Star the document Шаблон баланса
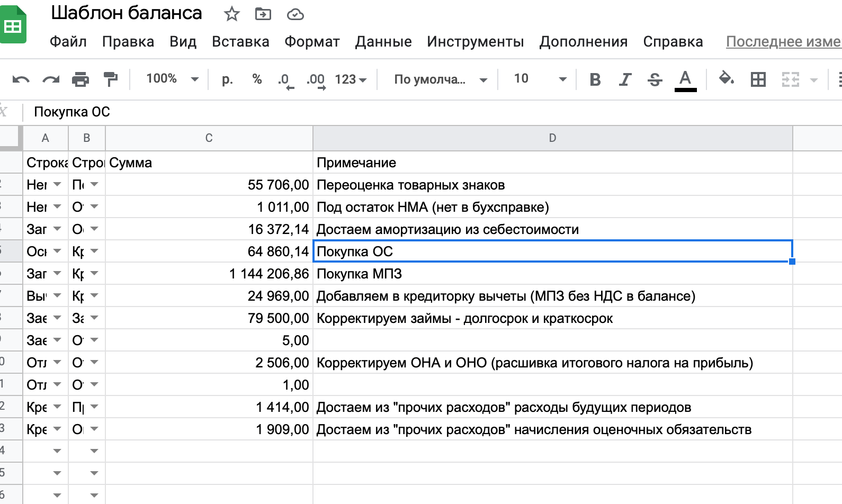This screenshot has width=842, height=504. 231,14
